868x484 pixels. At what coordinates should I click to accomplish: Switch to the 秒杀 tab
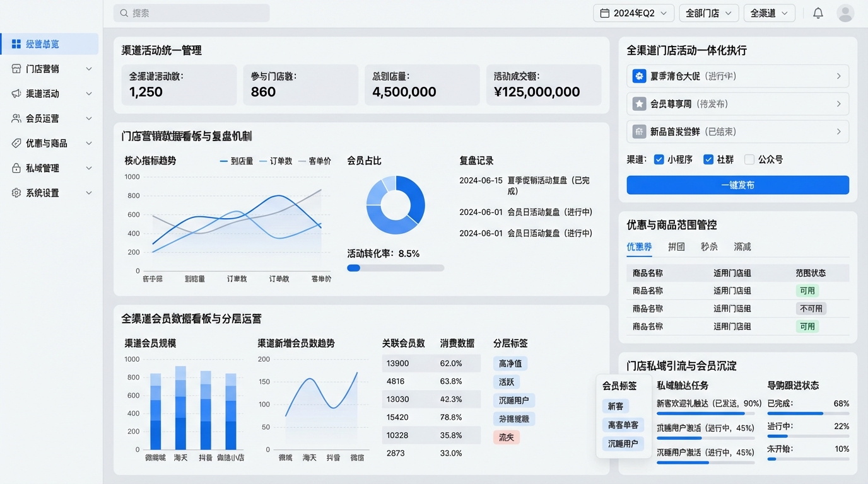pos(709,247)
